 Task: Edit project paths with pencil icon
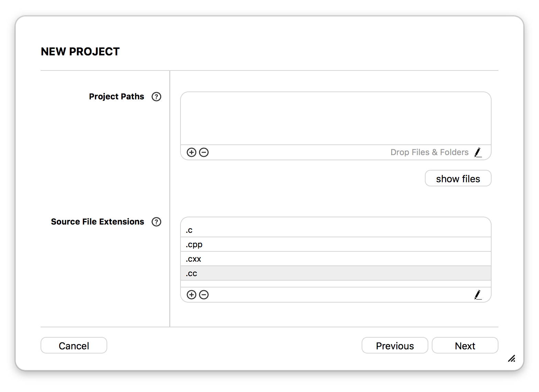478,152
